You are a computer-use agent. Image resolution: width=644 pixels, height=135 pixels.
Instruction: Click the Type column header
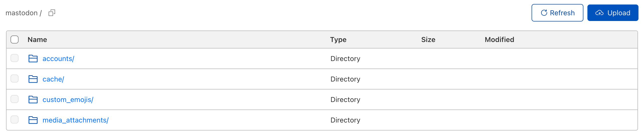(x=338, y=39)
